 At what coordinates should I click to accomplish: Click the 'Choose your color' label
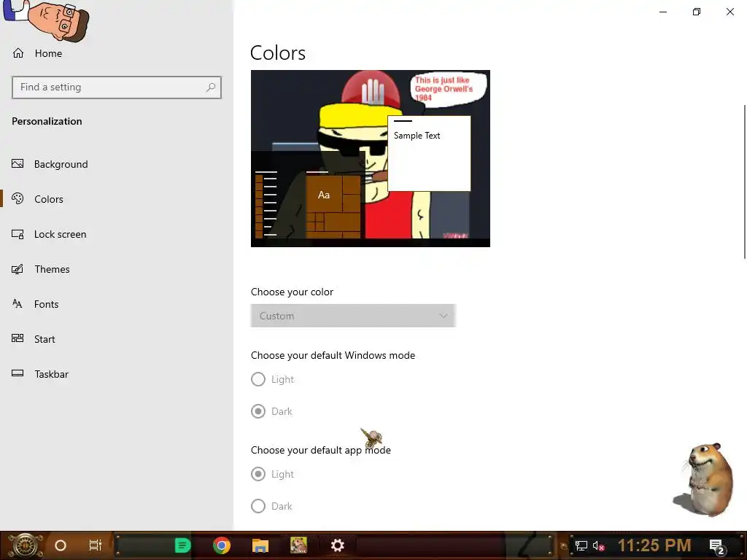(x=292, y=292)
